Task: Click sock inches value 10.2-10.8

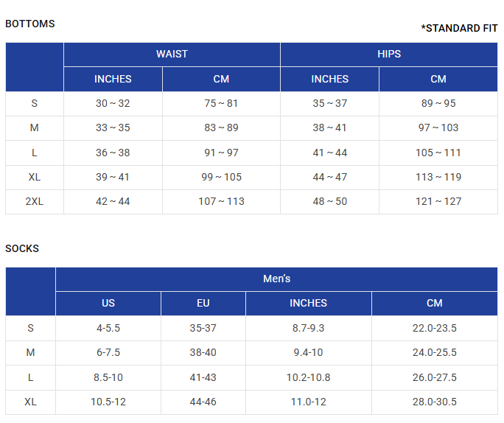Action: (x=308, y=377)
